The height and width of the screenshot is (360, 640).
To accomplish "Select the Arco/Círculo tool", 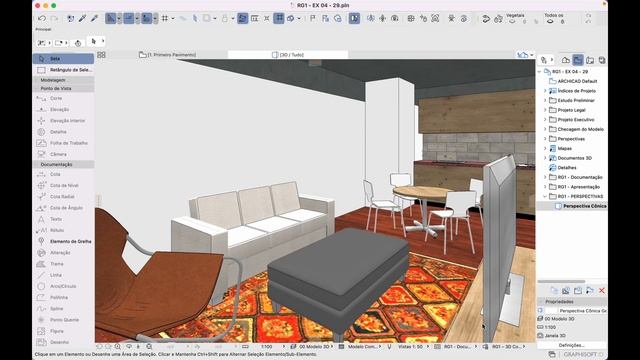I will coord(63,286).
